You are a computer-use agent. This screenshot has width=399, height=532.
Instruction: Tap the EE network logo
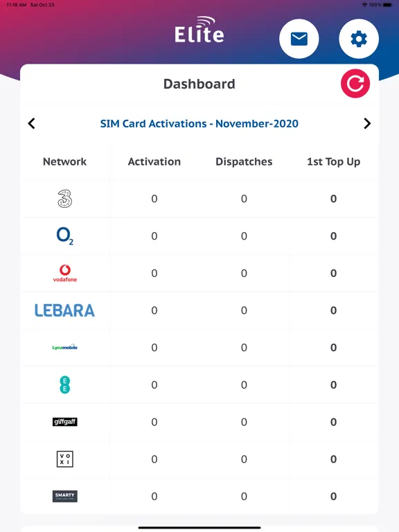[65, 384]
